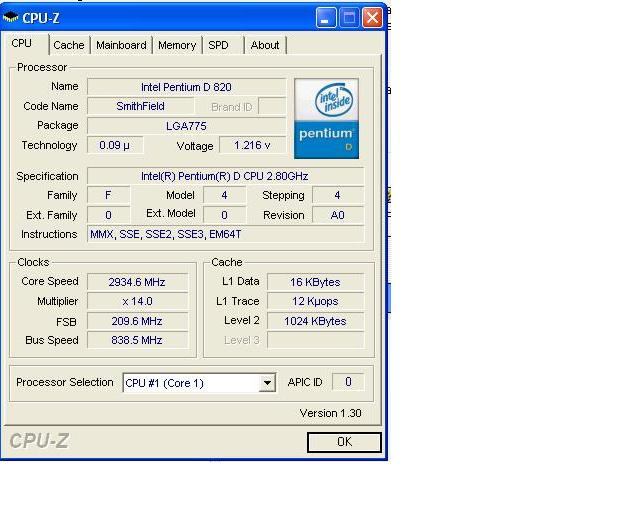The height and width of the screenshot is (512, 640).
Task: Click the Revision value A0
Action: [x=338, y=215]
